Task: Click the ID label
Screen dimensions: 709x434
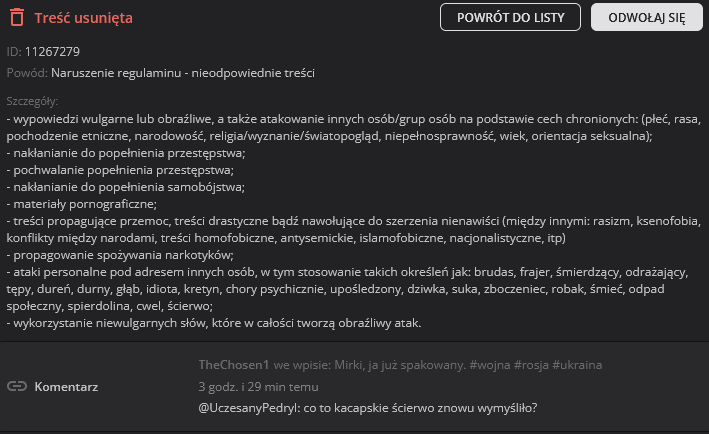Action: click(13, 51)
